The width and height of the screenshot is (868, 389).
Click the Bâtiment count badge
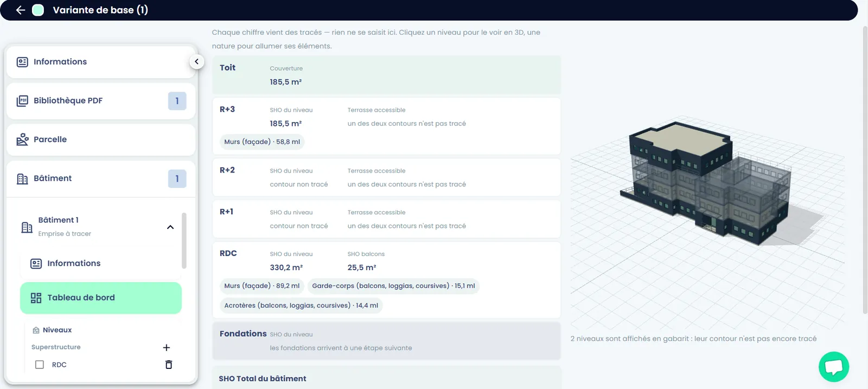click(x=177, y=178)
